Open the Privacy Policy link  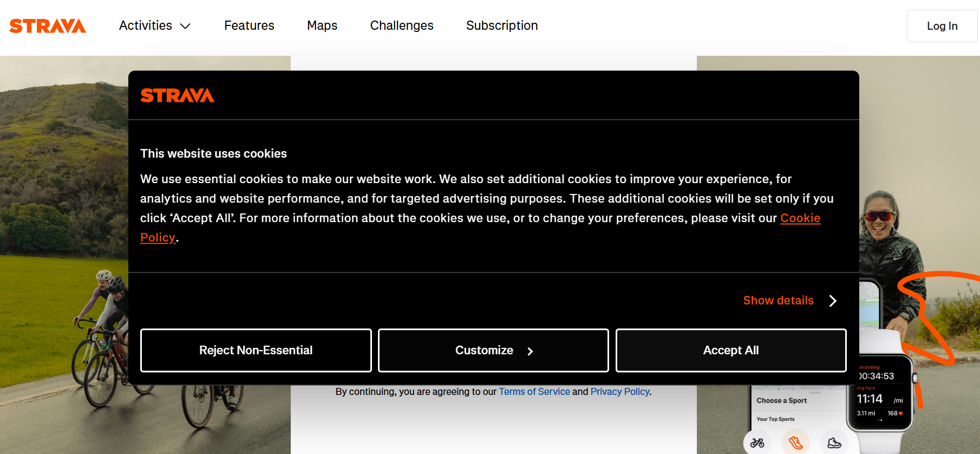click(x=620, y=392)
